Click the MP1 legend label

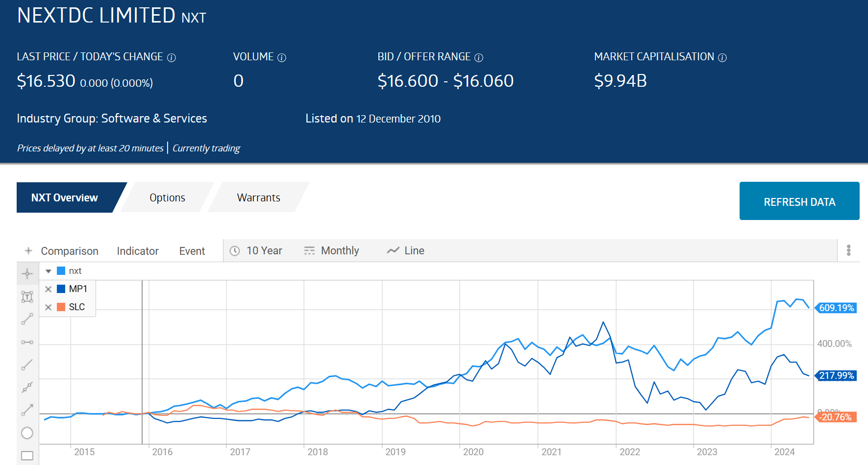coord(78,289)
